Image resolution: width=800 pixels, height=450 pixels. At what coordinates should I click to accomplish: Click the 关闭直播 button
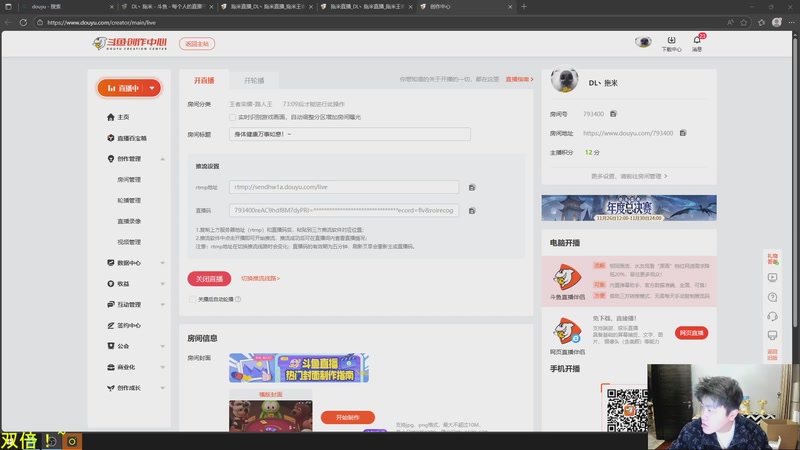coord(209,279)
